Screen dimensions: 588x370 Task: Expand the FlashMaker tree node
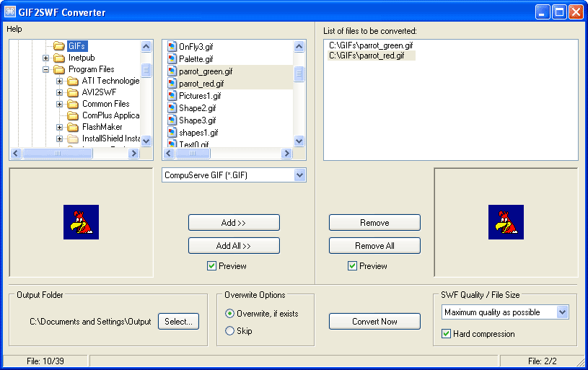coord(59,127)
